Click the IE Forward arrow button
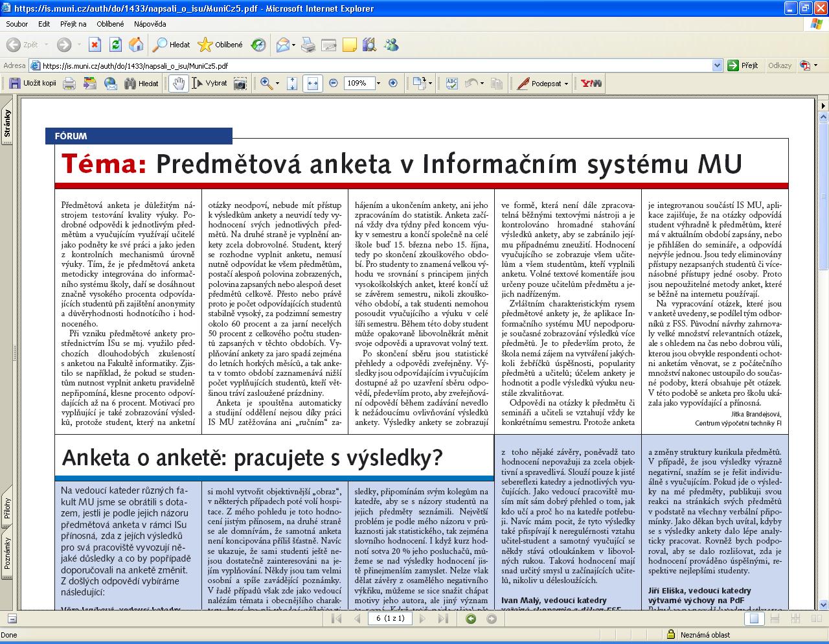This screenshot has width=829, height=644. [x=63, y=45]
